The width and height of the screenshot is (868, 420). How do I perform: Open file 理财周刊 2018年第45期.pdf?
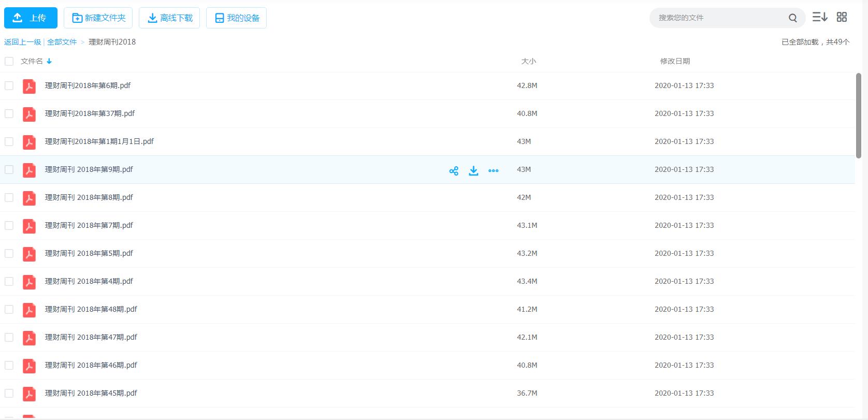point(91,393)
